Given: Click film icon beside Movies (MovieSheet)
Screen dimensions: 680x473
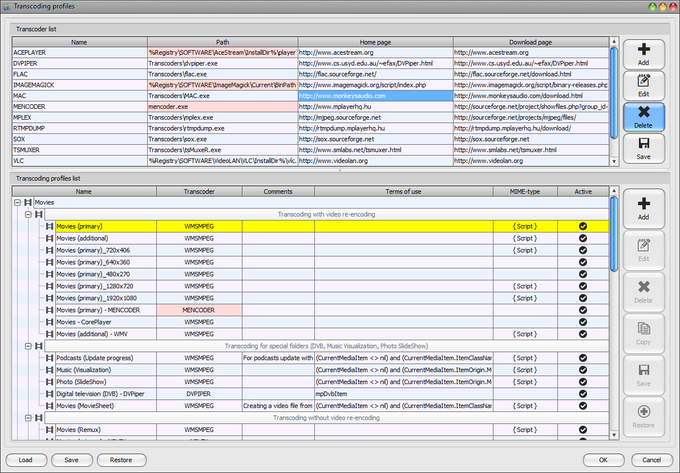Looking at the screenshot, I should click(x=49, y=406).
